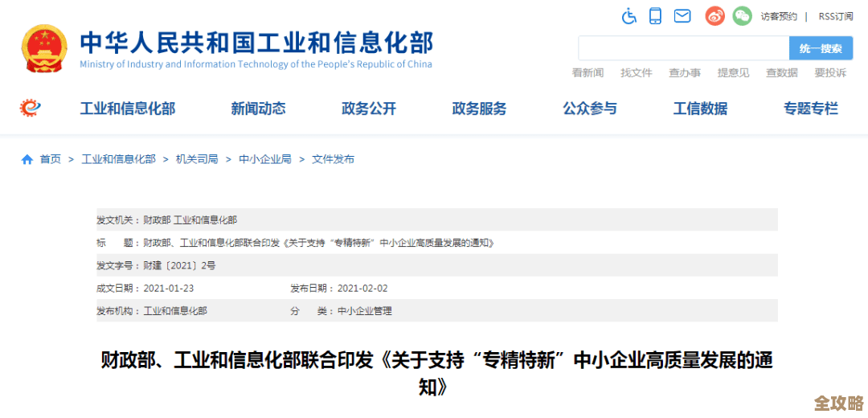Select 成文日期 value 2021-01-23
868x418 pixels.
click(x=168, y=289)
